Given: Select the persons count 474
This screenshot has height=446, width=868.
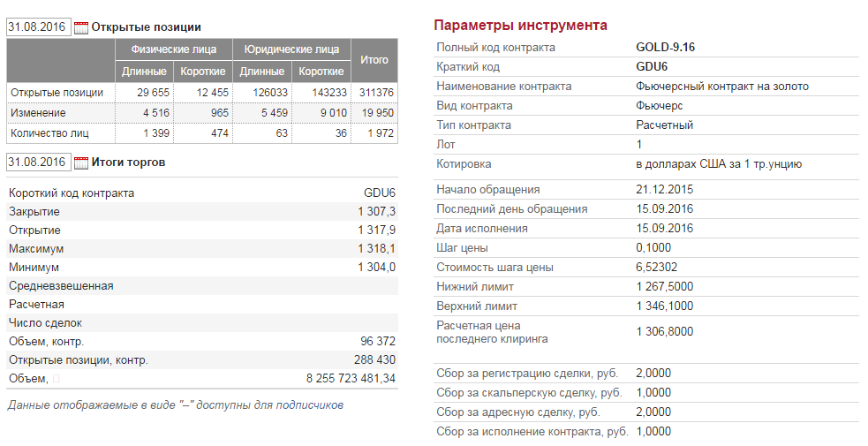Looking at the screenshot, I should click(220, 133).
